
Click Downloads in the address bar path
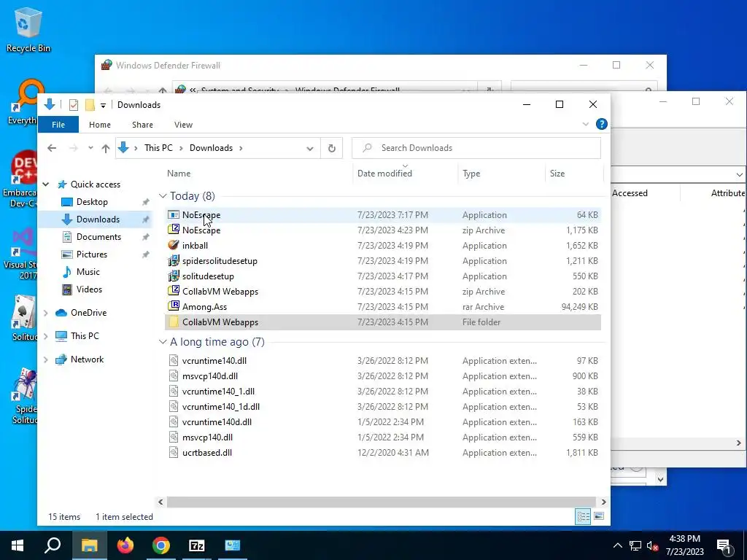coord(211,148)
